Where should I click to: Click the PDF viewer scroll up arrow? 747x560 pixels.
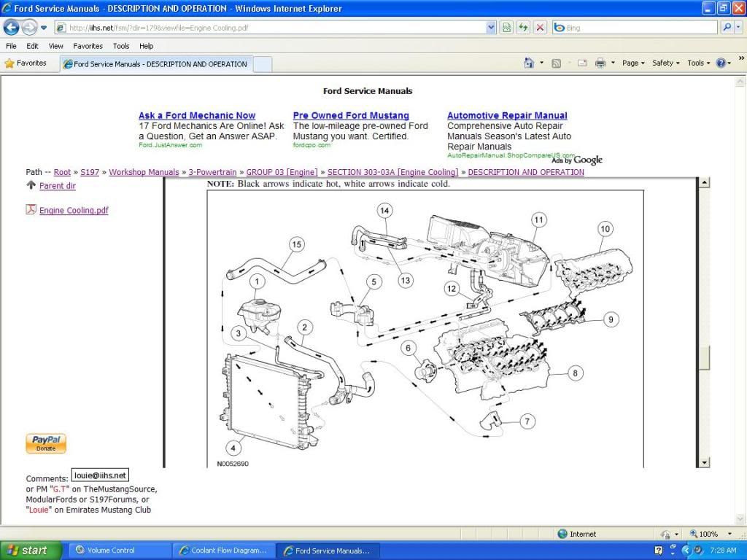coord(704,182)
